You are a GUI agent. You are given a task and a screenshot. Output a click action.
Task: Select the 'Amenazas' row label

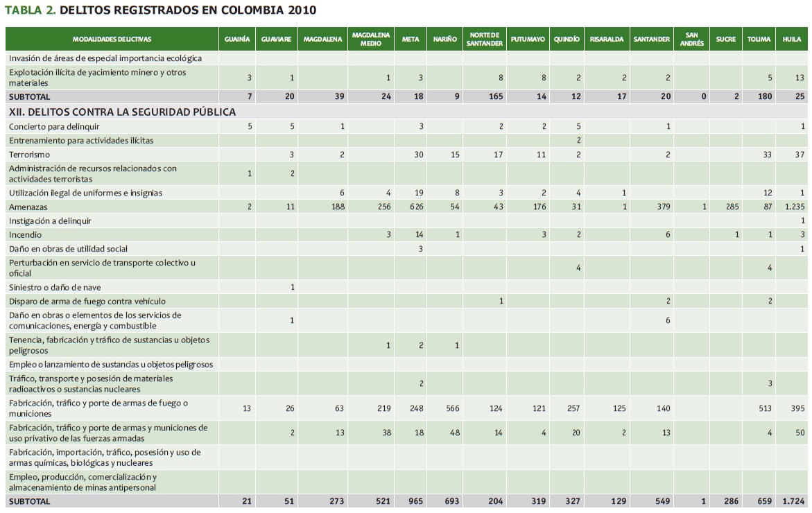click(x=28, y=207)
